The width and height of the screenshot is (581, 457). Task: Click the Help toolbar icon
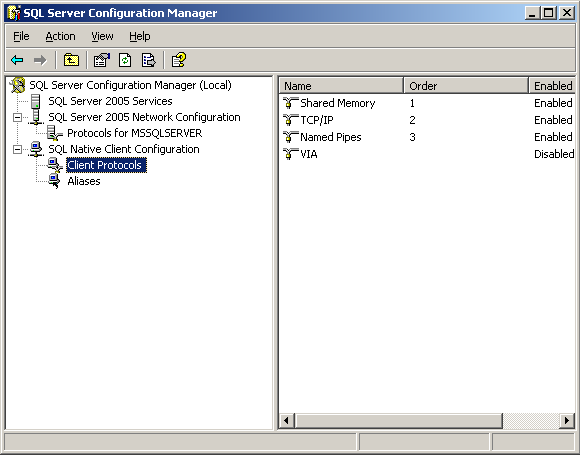pos(179,60)
